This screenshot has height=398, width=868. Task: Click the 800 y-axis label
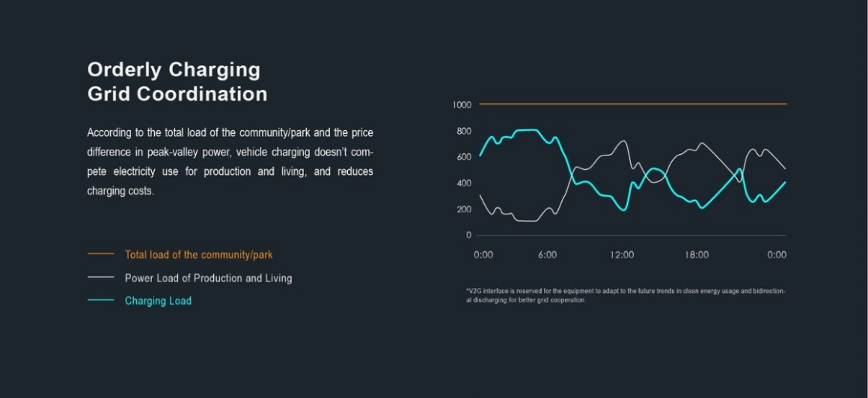tap(464, 132)
